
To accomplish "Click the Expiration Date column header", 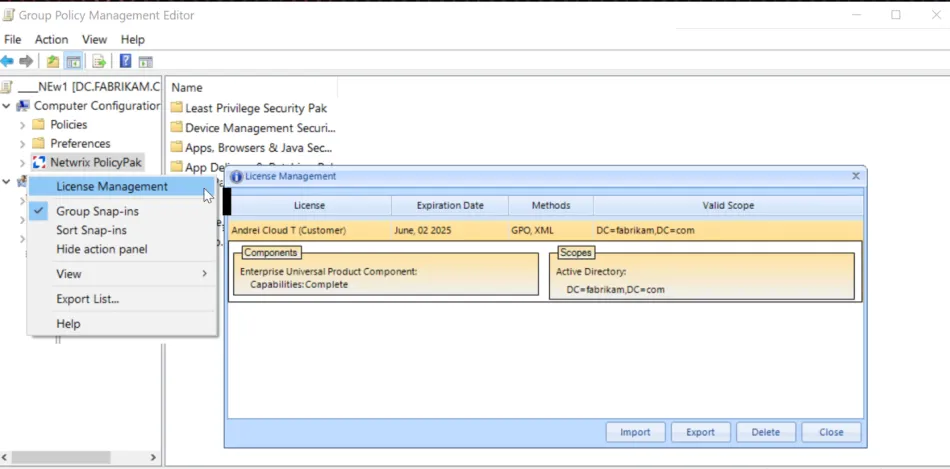I will (x=449, y=205).
